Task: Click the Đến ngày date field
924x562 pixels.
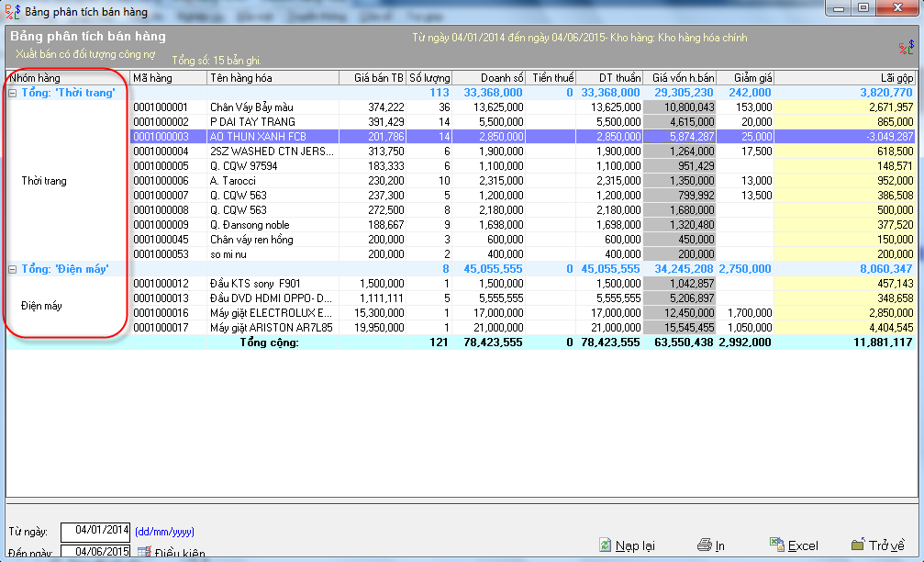Action: (x=95, y=552)
